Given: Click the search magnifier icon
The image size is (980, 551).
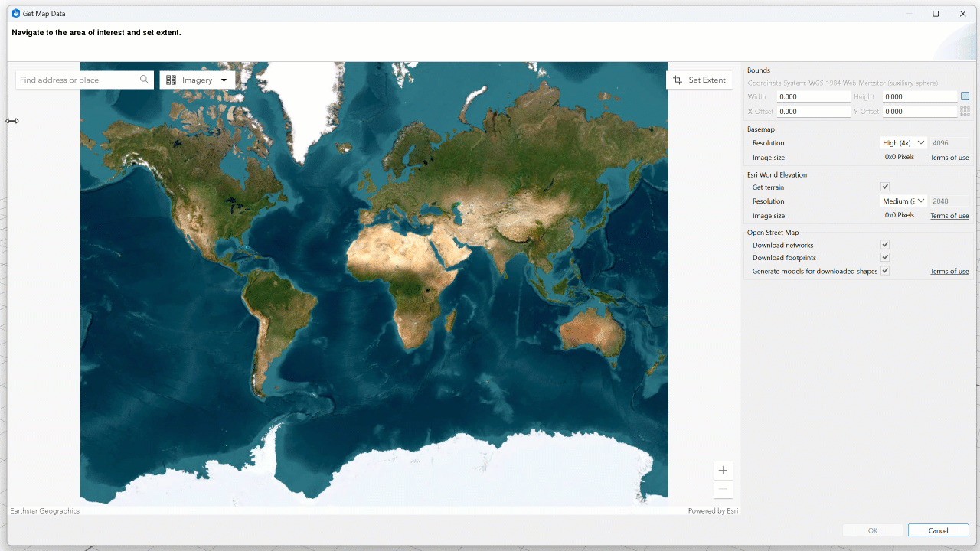Looking at the screenshot, I should coord(145,80).
